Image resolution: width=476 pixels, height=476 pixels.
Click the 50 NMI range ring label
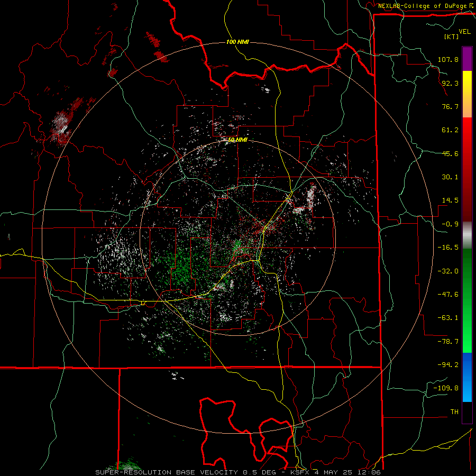point(237,140)
